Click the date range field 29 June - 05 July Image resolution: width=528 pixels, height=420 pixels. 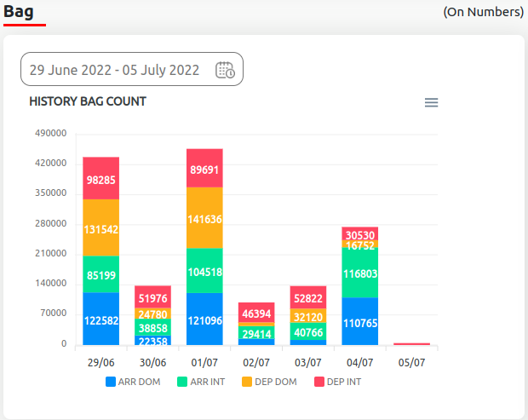coord(114,70)
